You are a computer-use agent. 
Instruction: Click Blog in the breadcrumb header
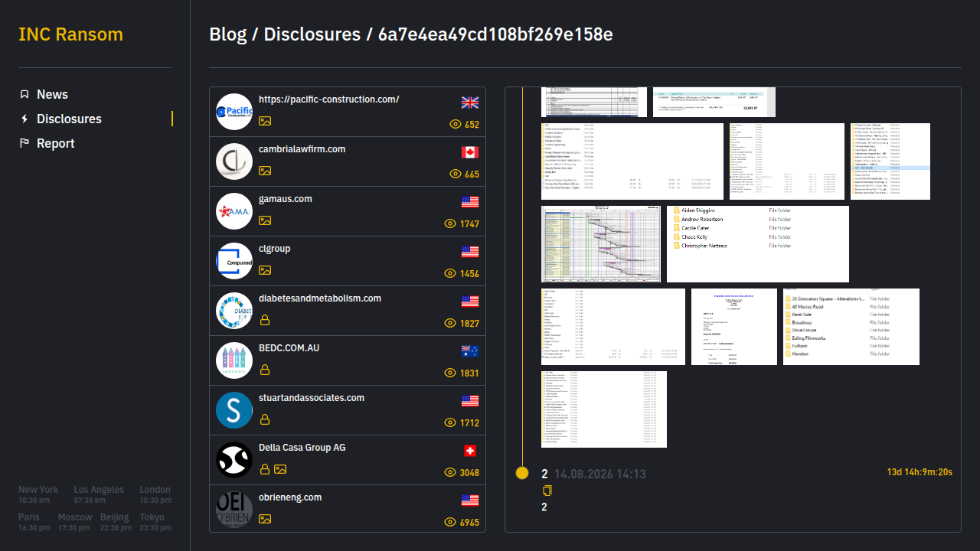pos(228,34)
